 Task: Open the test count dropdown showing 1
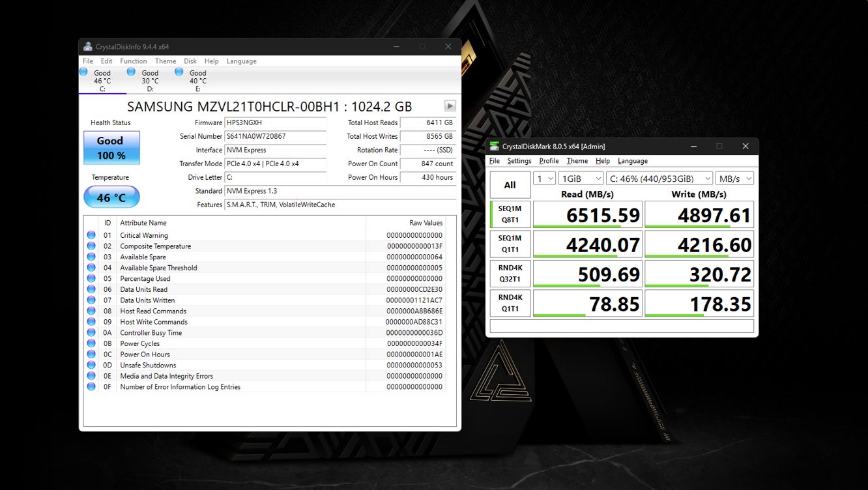coord(544,179)
